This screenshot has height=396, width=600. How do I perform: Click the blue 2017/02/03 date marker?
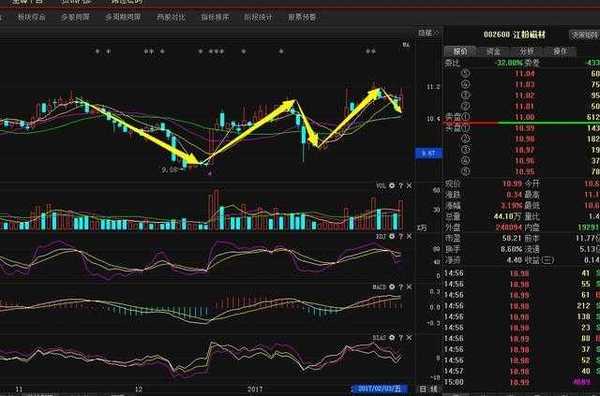(379, 389)
